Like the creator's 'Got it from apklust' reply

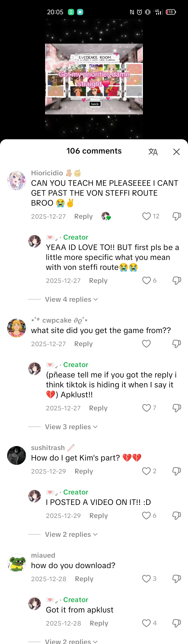point(147,623)
